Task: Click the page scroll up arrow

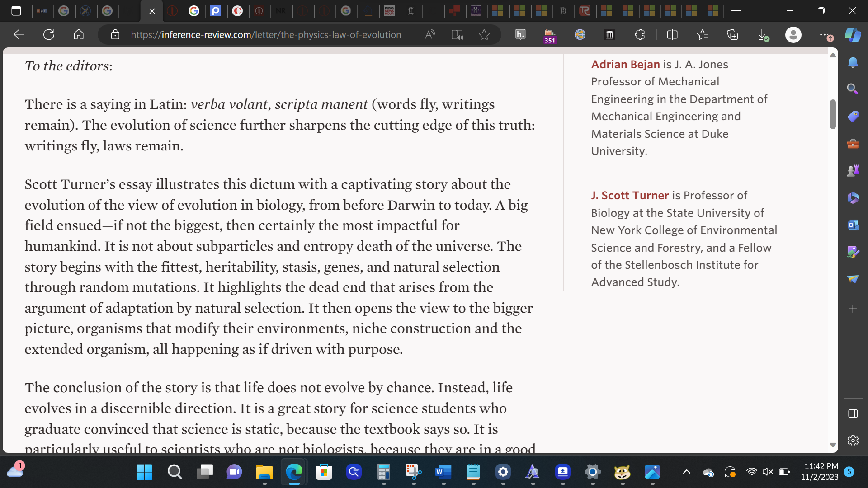Action: click(x=833, y=55)
